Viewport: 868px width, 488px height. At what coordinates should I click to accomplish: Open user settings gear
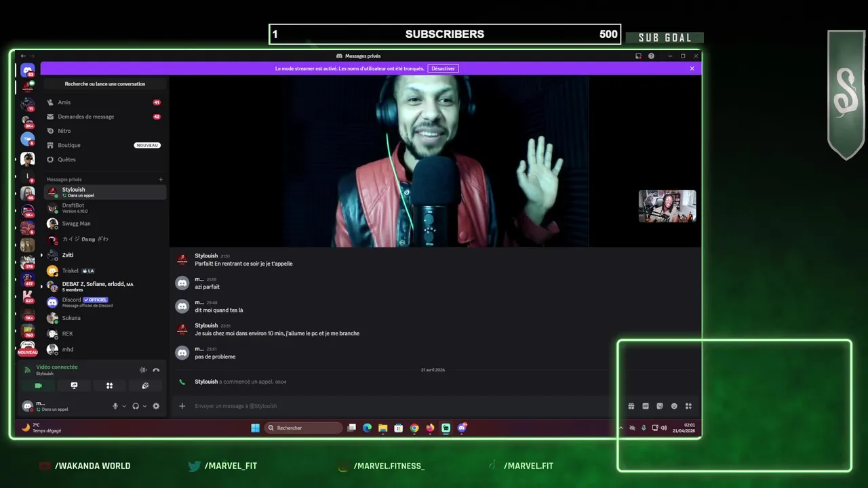point(156,406)
